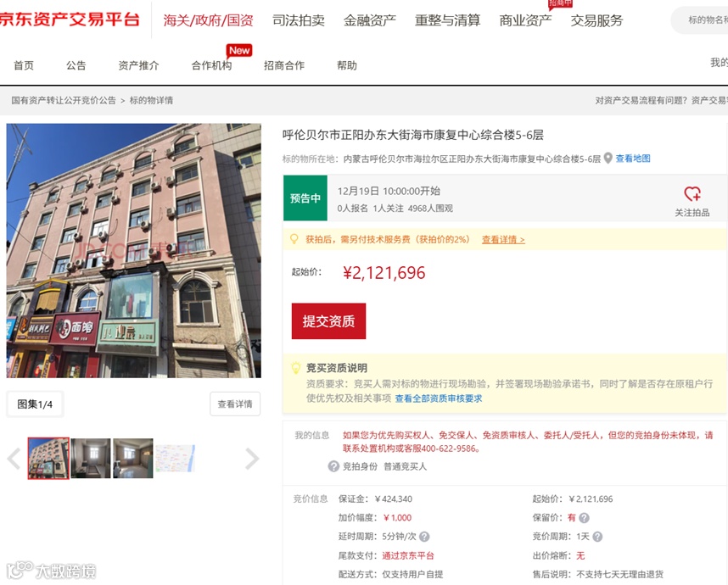The height and width of the screenshot is (585, 728).
Task: Click 仅支持用户自提 delivery text
Action: [412, 574]
